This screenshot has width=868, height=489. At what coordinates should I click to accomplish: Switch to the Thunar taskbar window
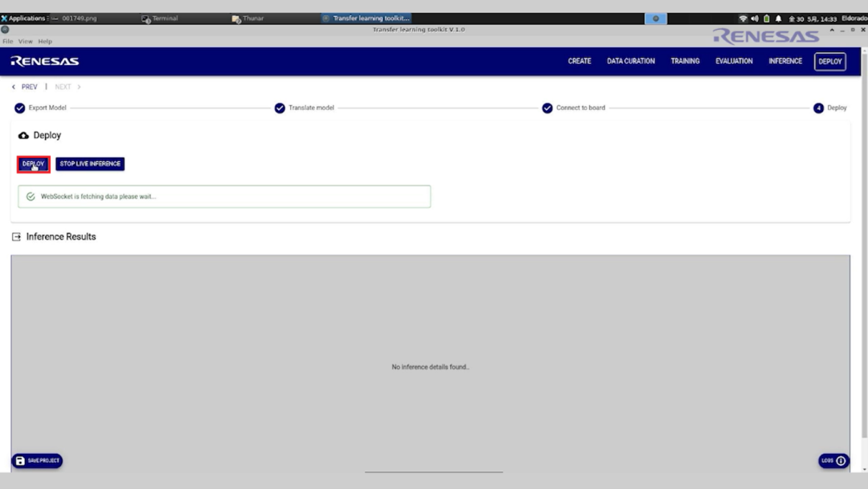click(x=253, y=18)
